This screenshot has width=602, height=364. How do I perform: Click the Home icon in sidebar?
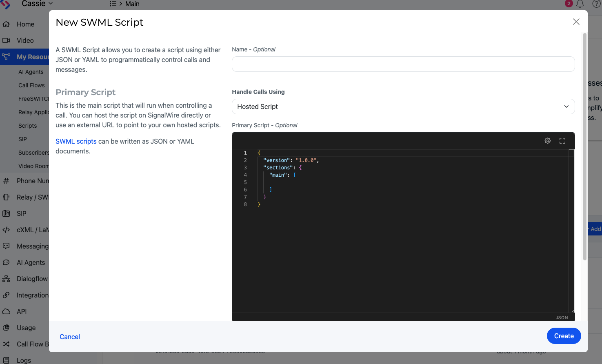(x=6, y=24)
